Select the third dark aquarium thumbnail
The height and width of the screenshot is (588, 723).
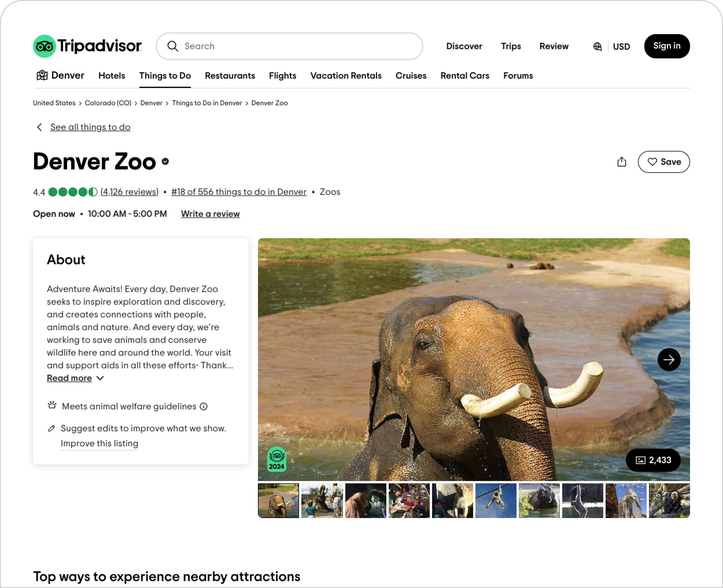366,501
